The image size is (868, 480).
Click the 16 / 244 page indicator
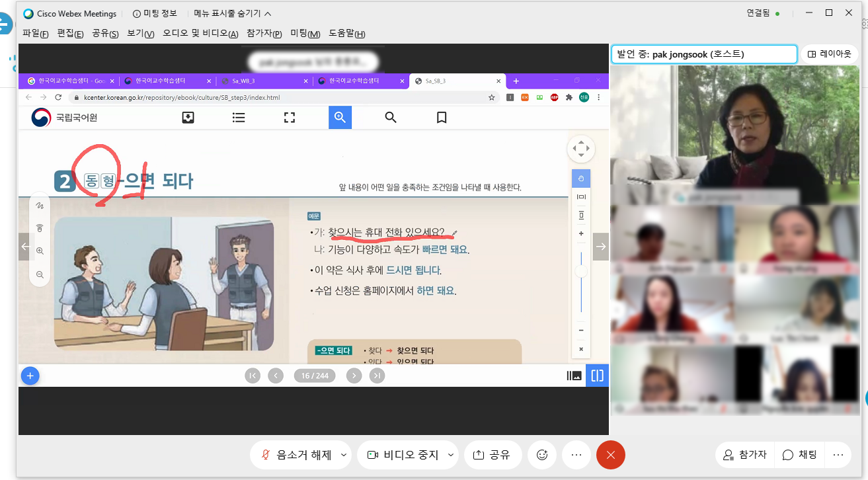click(315, 376)
